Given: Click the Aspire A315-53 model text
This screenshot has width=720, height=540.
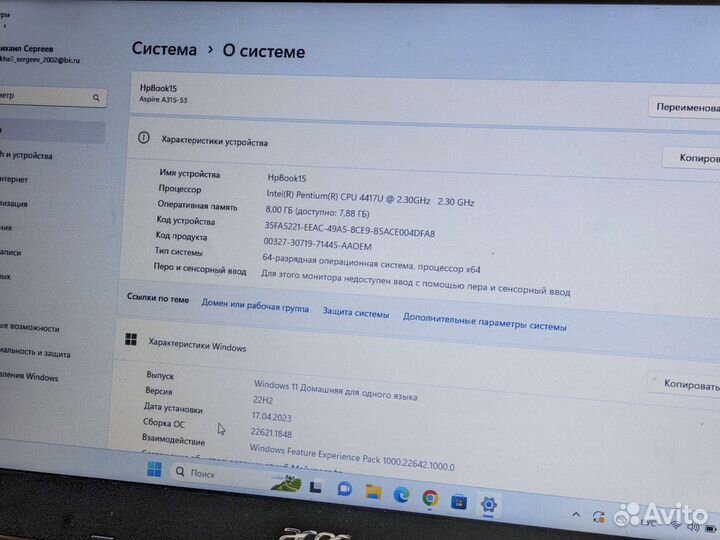Looking at the screenshot, I should point(163,100).
